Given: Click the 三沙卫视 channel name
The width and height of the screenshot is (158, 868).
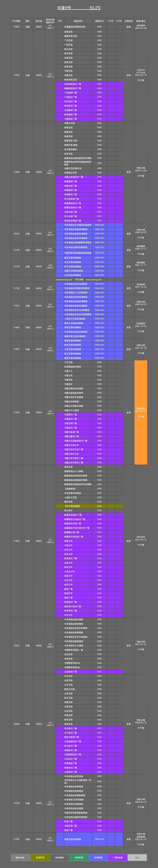Looking at the screenshot, I should point(68,362).
